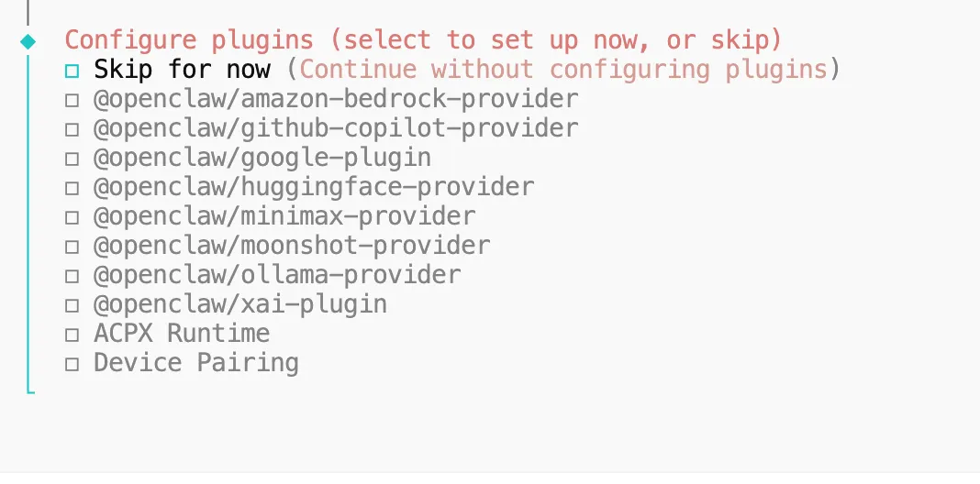The image size is (980, 484).
Task: Select the ACPX Runtime label
Action: click(x=182, y=333)
